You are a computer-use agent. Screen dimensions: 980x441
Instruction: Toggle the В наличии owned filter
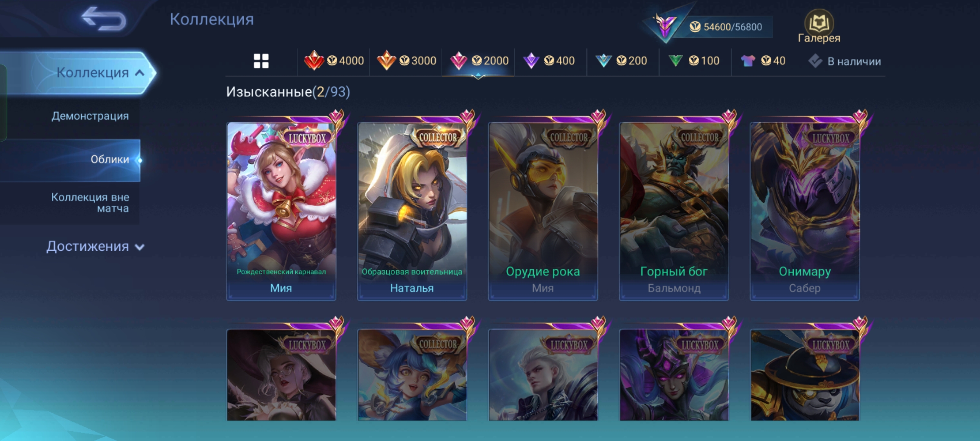click(844, 61)
